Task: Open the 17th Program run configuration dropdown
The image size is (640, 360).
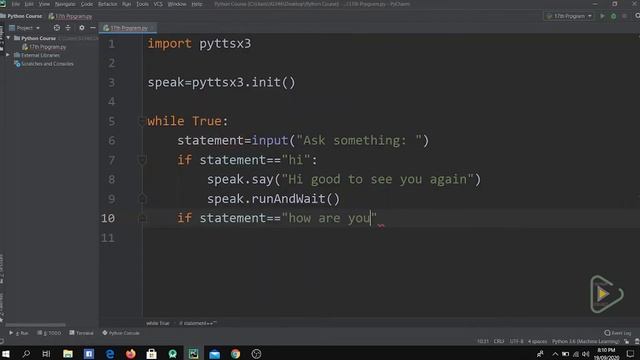Action: pos(569,16)
